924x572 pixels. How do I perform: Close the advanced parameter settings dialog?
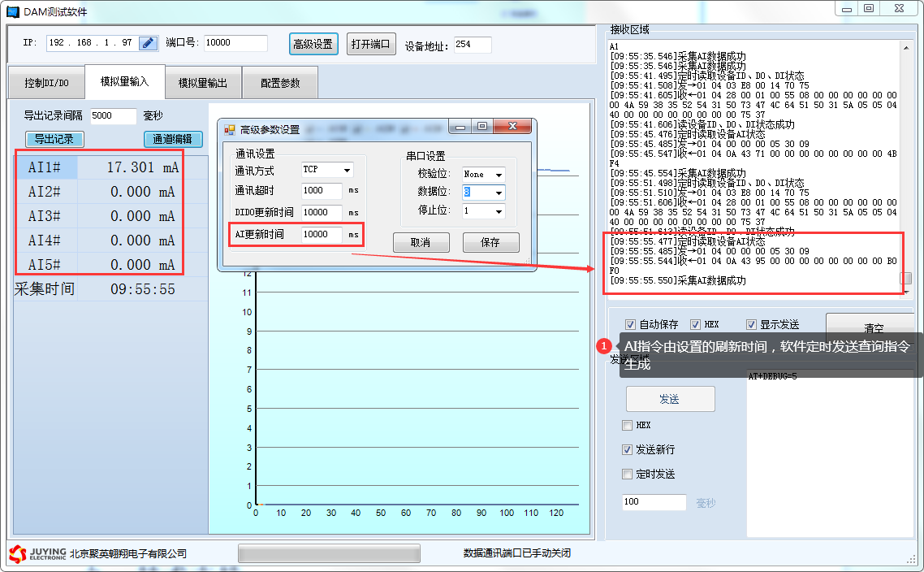coord(513,127)
